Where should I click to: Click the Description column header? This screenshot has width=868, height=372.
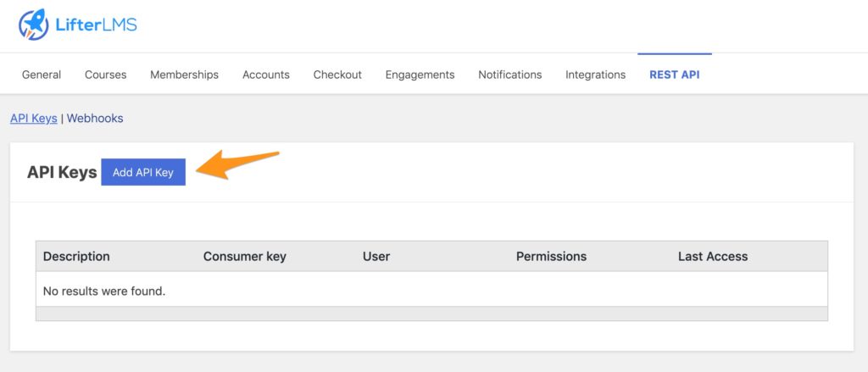coord(76,256)
